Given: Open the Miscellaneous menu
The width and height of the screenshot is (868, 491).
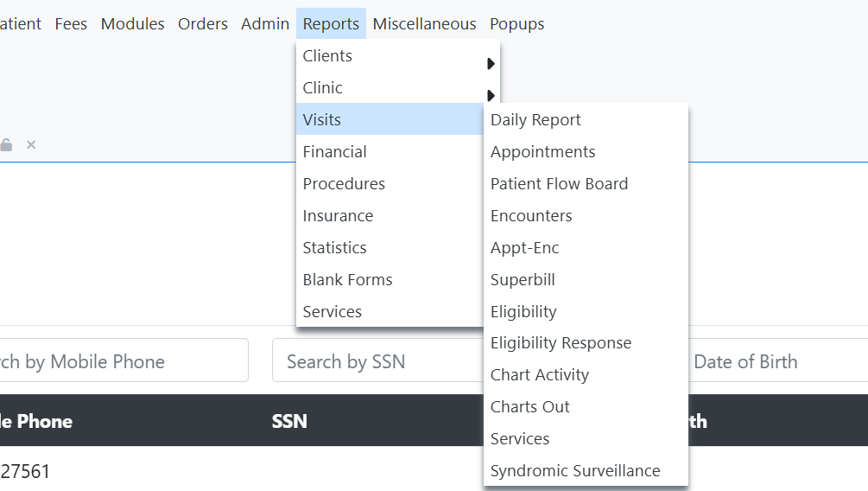Looking at the screenshot, I should pos(424,24).
